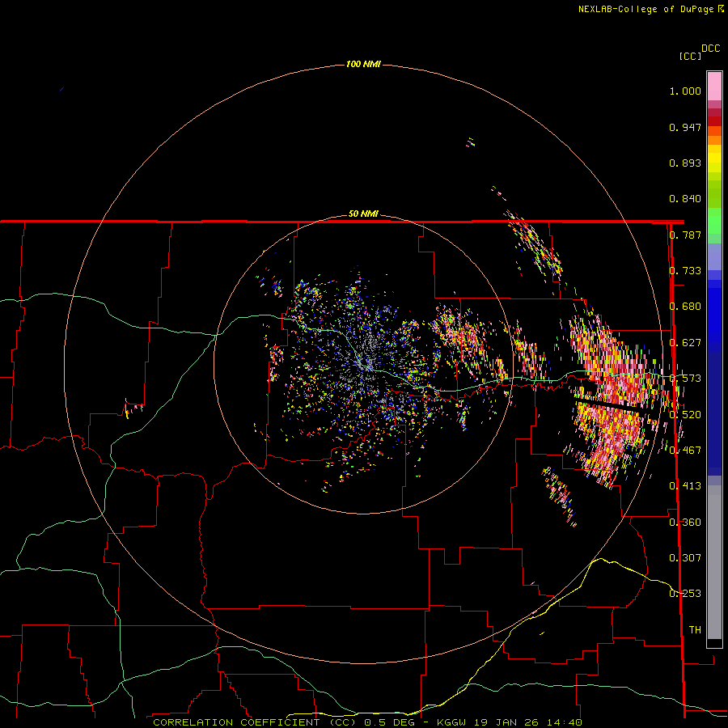
Task: Click the 0.5 DEG elevation text
Action: [x=389, y=722]
